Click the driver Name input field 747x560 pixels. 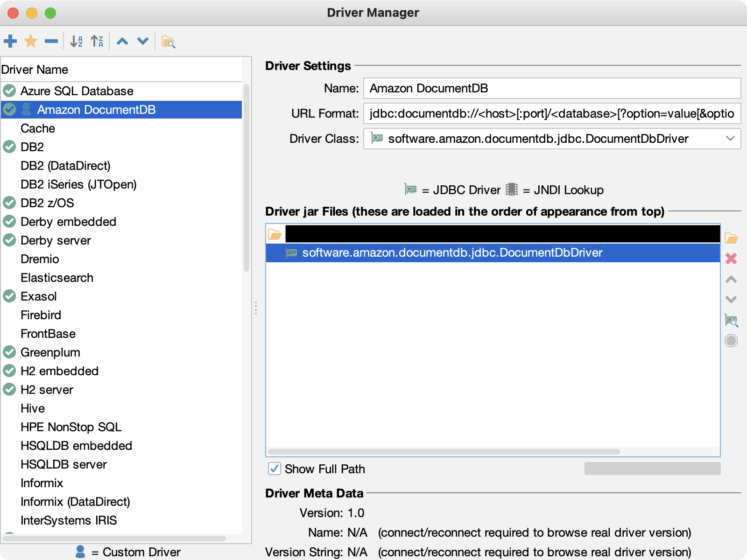pyautogui.click(x=552, y=88)
